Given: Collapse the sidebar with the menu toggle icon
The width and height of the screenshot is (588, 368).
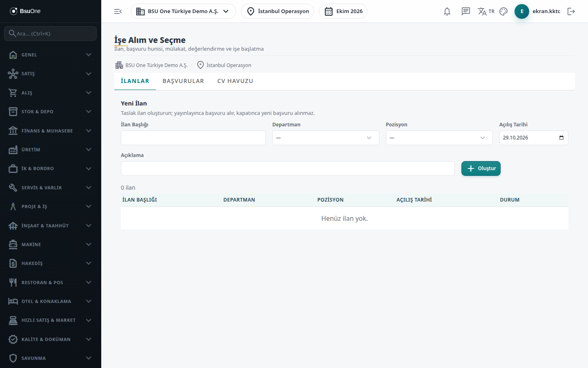Looking at the screenshot, I should tap(118, 11).
